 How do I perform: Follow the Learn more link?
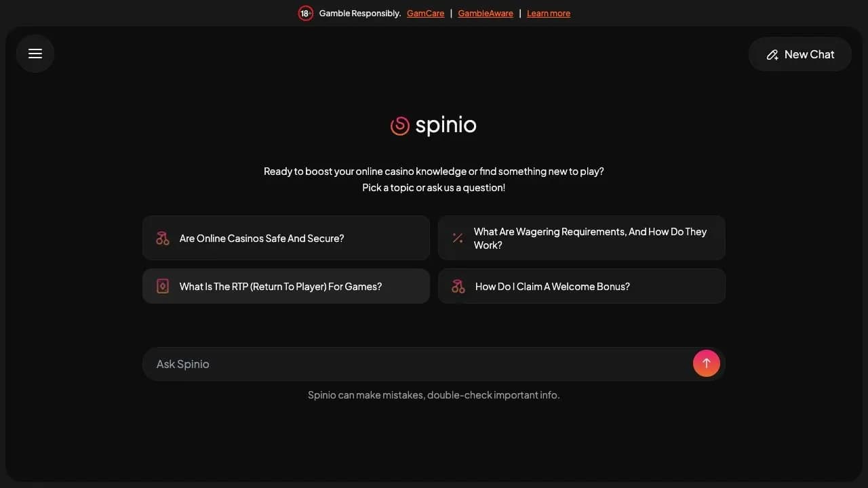(x=549, y=14)
